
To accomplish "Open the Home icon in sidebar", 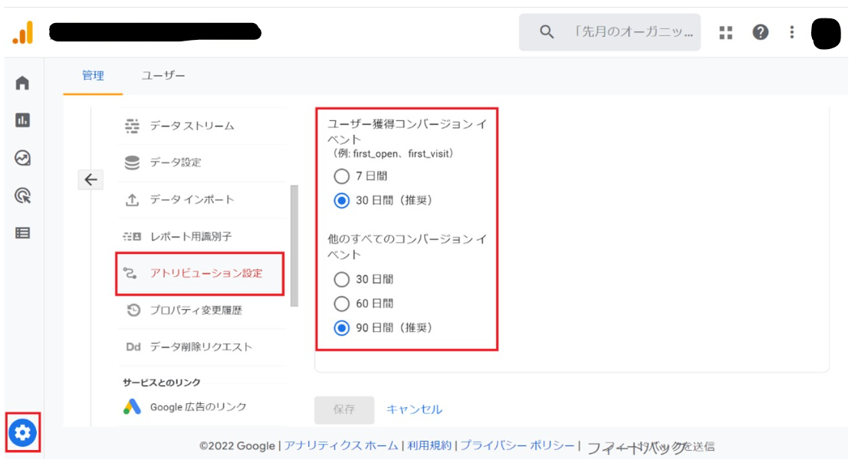I will [x=23, y=83].
